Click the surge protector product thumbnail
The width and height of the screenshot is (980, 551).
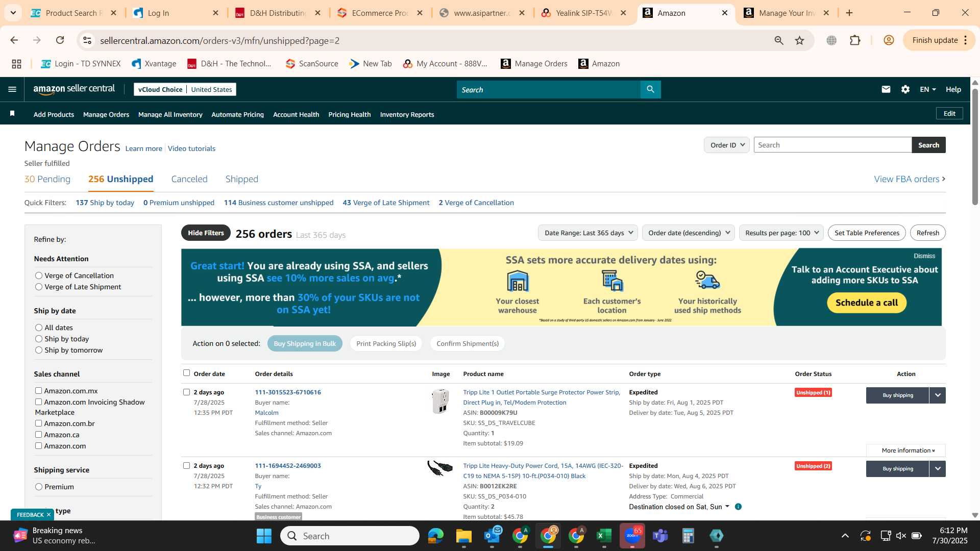click(x=440, y=401)
